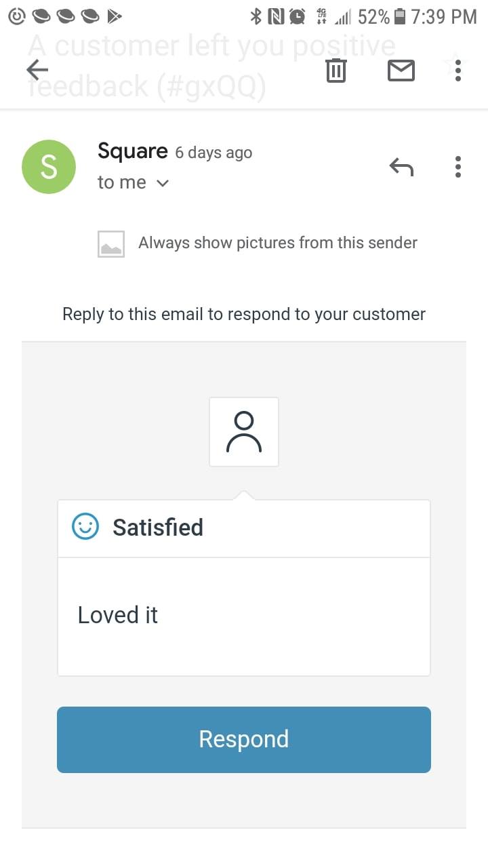Select the "Loved it" feedback text
488x868 pixels.
(x=118, y=615)
